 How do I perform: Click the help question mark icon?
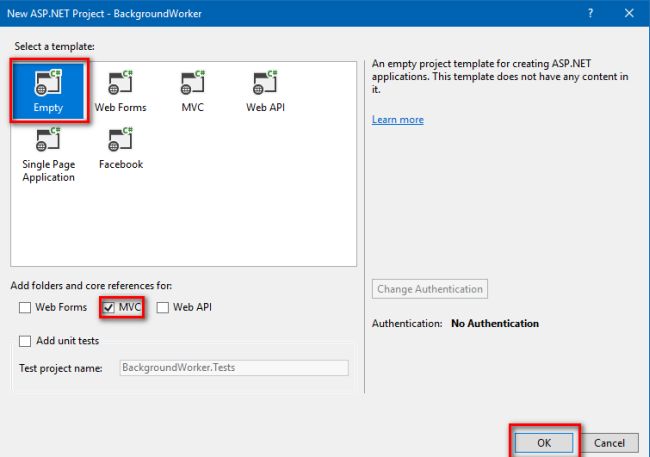coord(590,13)
